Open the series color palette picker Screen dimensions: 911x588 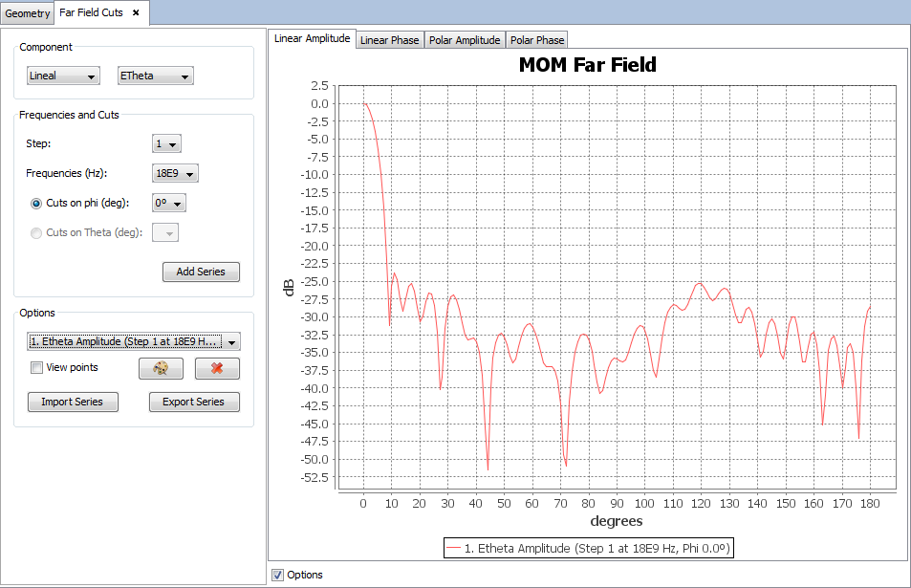(161, 369)
